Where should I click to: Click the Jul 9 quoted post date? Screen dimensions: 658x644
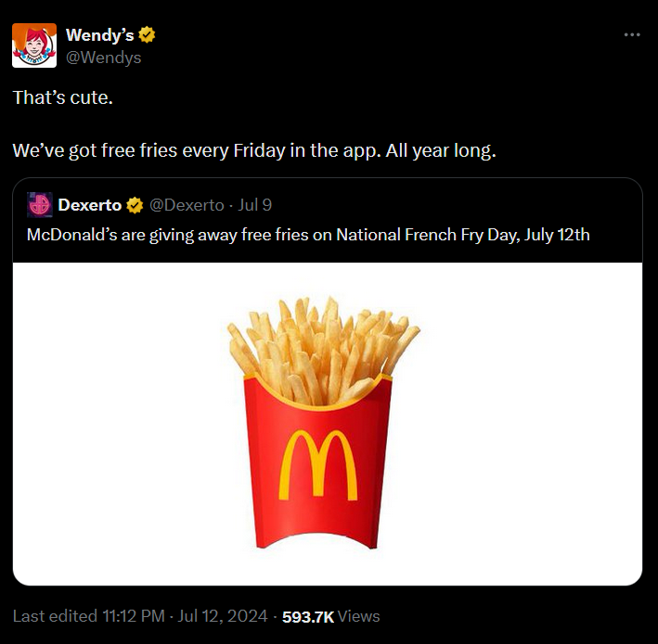[255, 204]
